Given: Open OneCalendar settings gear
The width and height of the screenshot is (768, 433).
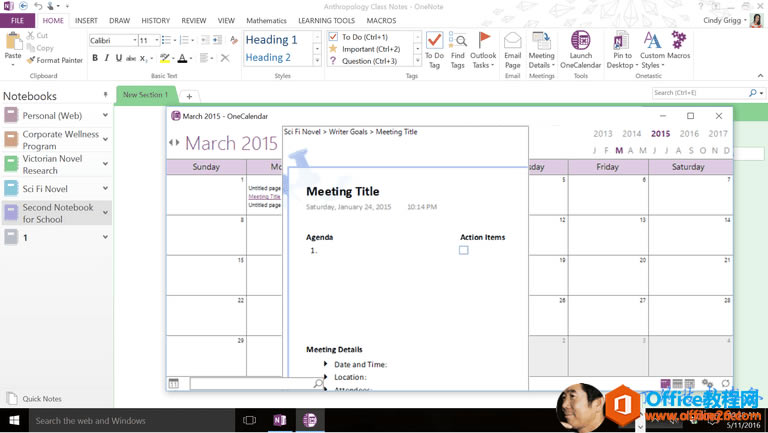Looking at the screenshot, I should pyautogui.click(x=707, y=384).
